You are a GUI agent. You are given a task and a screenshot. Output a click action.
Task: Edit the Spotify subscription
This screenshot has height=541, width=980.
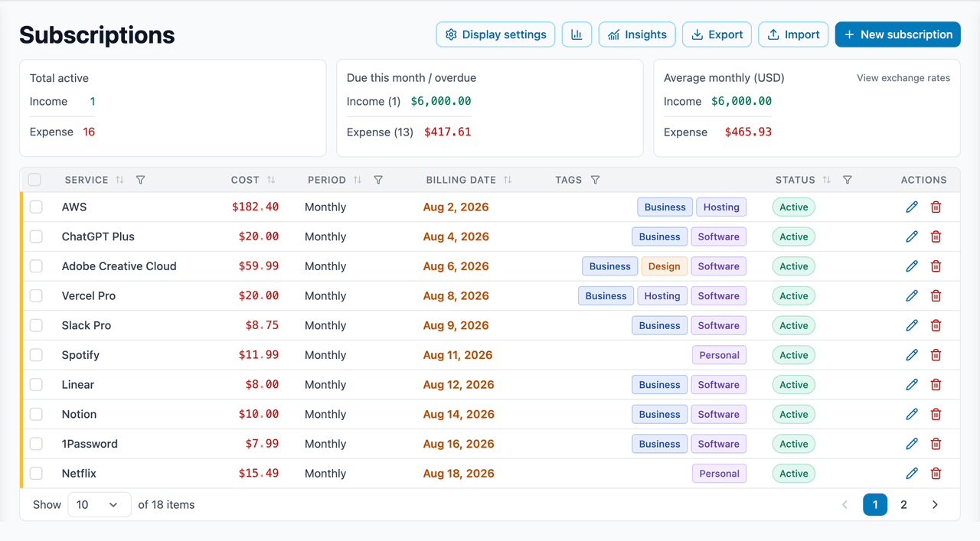912,355
